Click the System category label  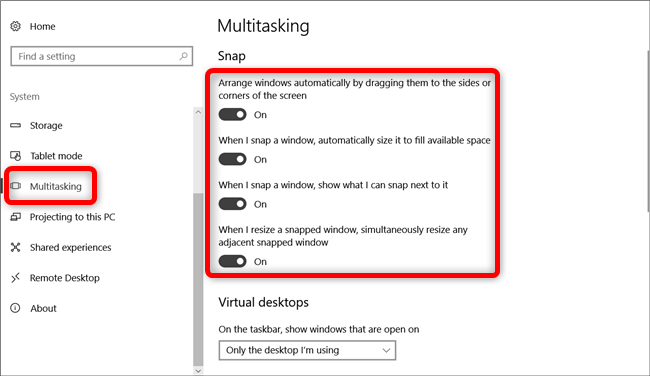pyautogui.click(x=25, y=97)
